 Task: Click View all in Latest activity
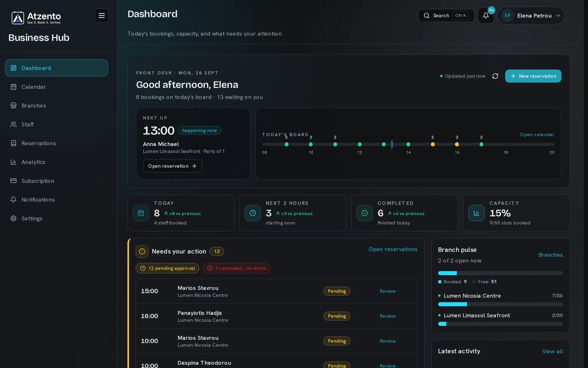[x=552, y=351]
